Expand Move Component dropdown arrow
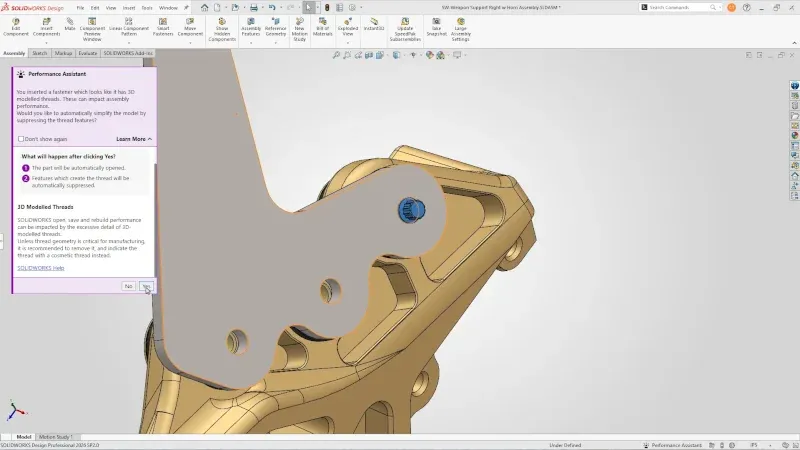 click(190, 43)
